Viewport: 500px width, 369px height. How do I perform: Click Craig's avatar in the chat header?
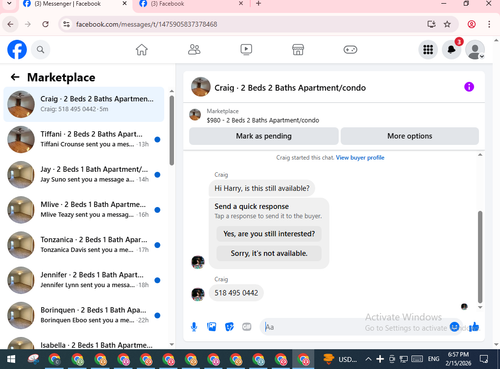(x=201, y=87)
